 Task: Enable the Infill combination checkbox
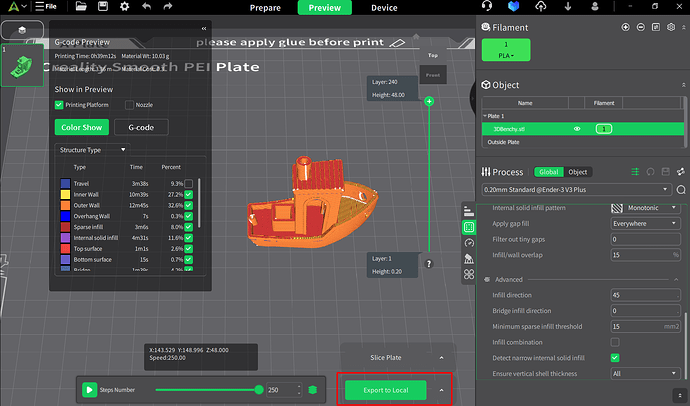(615, 342)
